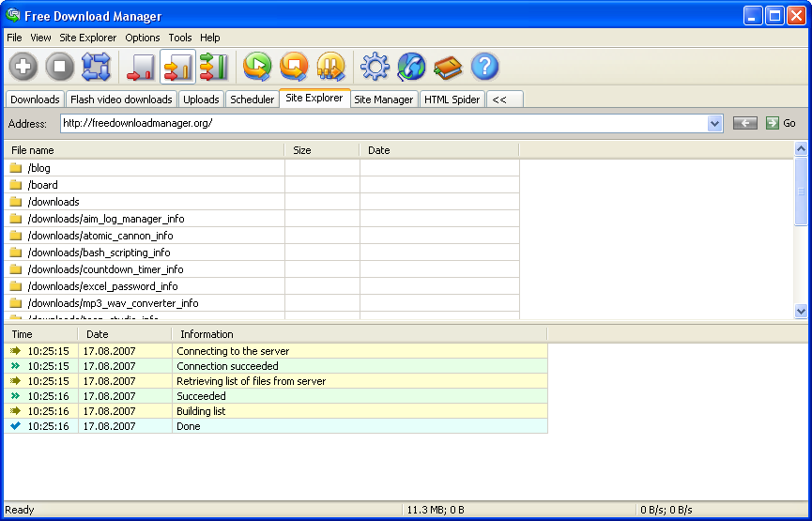Image resolution: width=812 pixels, height=521 pixels.
Task: Select the /downloads/countdown_timer_info folder
Action: tap(106, 269)
